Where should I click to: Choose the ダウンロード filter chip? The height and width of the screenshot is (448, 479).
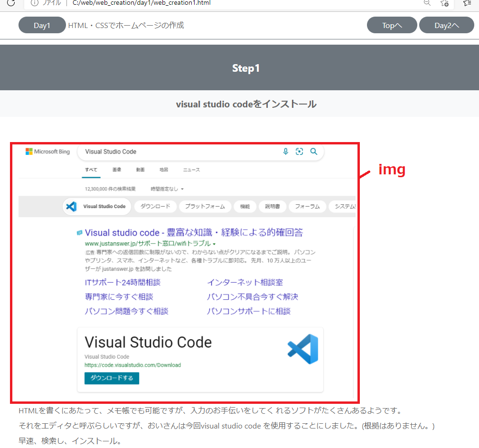pos(155,206)
